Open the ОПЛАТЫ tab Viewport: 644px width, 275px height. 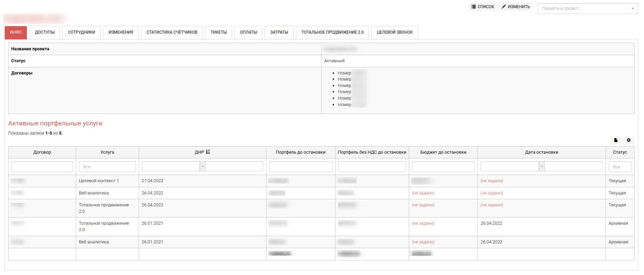point(248,32)
